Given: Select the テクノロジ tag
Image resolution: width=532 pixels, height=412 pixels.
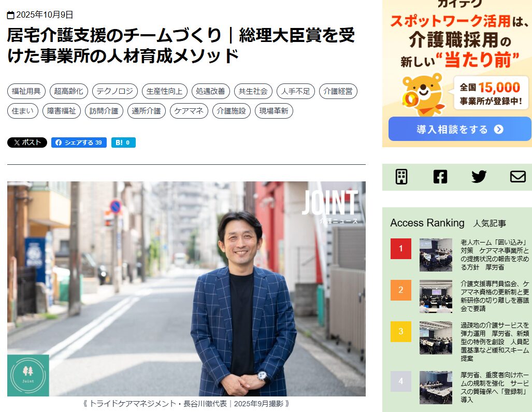Looking at the screenshot, I should (x=114, y=91).
